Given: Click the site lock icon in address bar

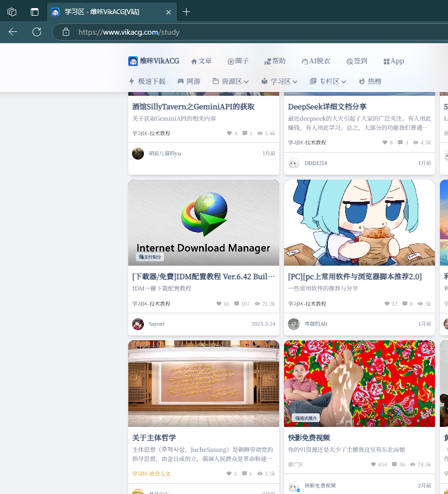Looking at the screenshot, I should coord(66,32).
